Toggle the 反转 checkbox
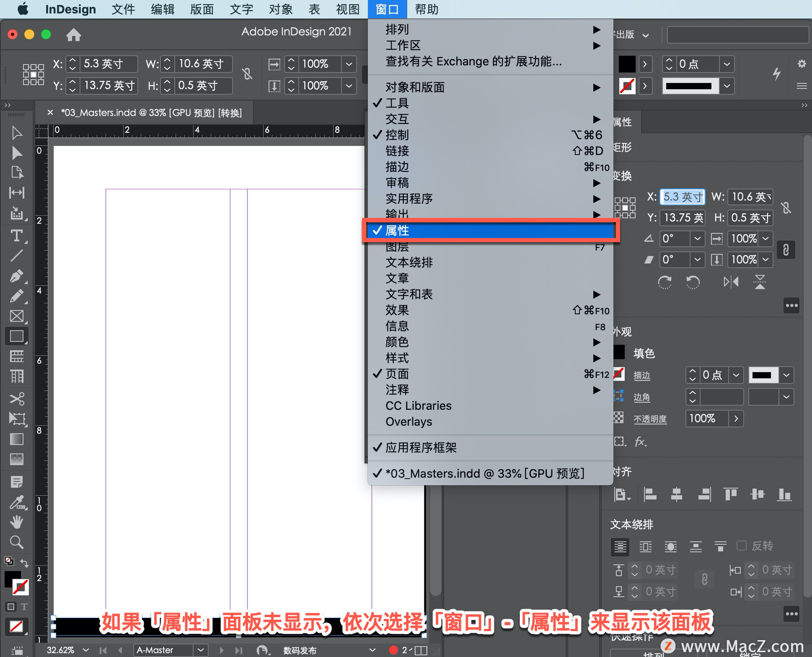 (x=741, y=546)
